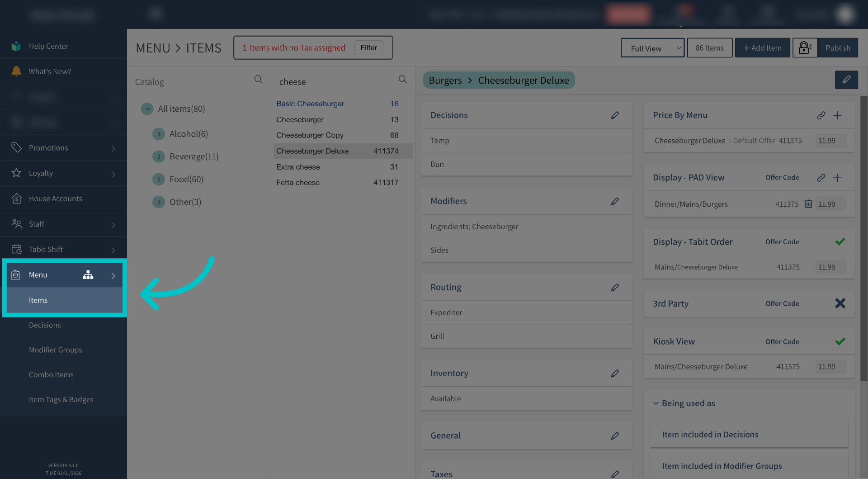Viewport: 868px width, 479px height.
Task: Add a price with Price By Menu plus icon
Action: [x=837, y=115]
